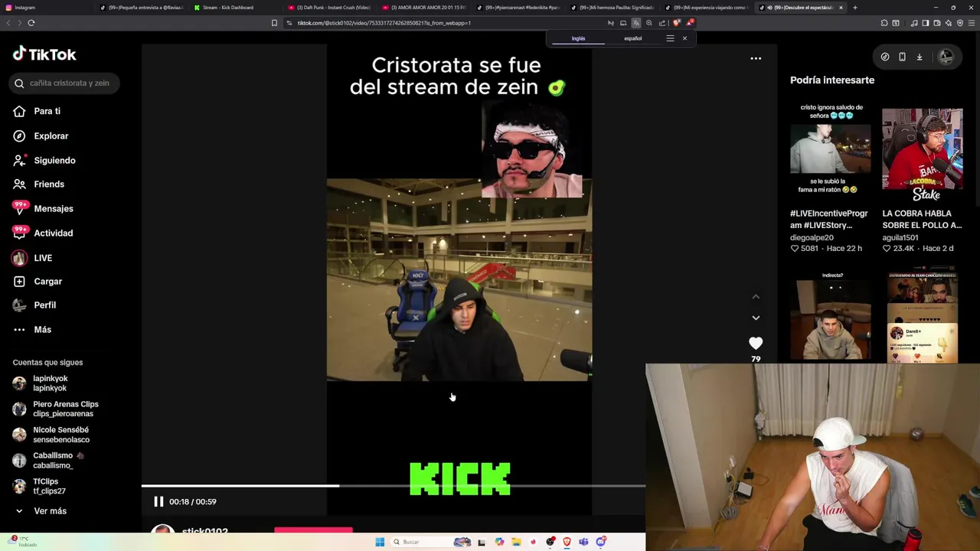
Task: Click the get-app phone icon
Action: tap(902, 57)
